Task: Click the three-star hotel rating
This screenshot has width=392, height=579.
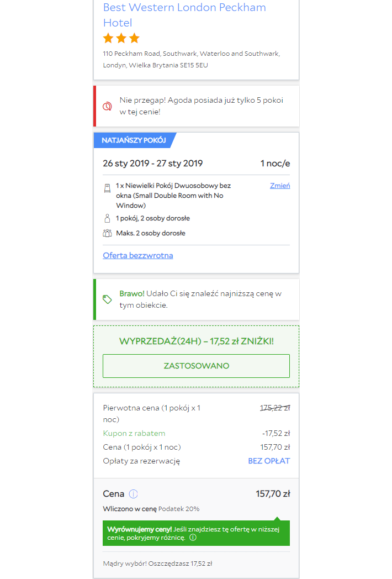Action: point(121,39)
